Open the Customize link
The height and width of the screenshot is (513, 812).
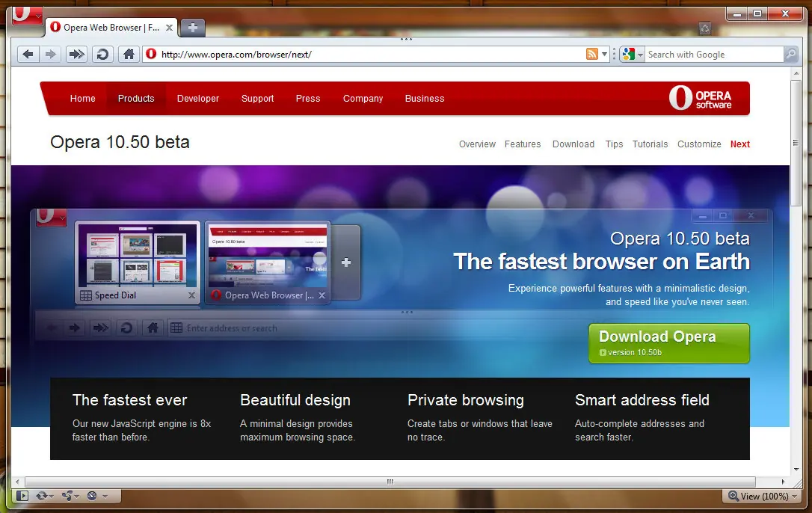click(699, 144)
